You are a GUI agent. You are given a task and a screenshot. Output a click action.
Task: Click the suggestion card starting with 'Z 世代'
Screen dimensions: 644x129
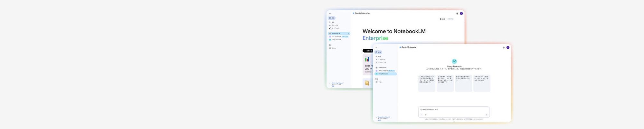[x=427, y=83]
